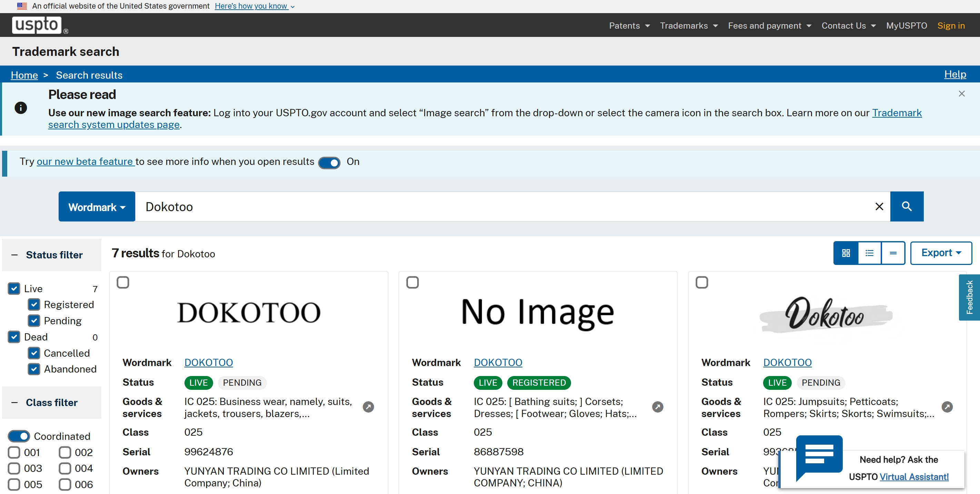
Task: Open our new beta feature link
Action: 86,161
